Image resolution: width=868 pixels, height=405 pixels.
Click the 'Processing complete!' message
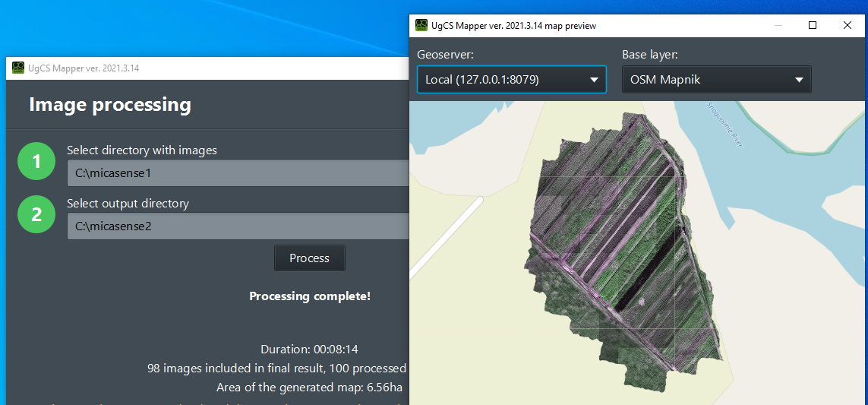pos(310,296)
